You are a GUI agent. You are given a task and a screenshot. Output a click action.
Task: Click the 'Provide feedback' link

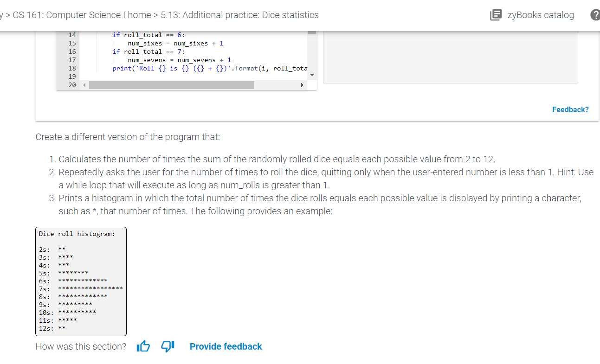pyautogui.click(x=226, y=346)
